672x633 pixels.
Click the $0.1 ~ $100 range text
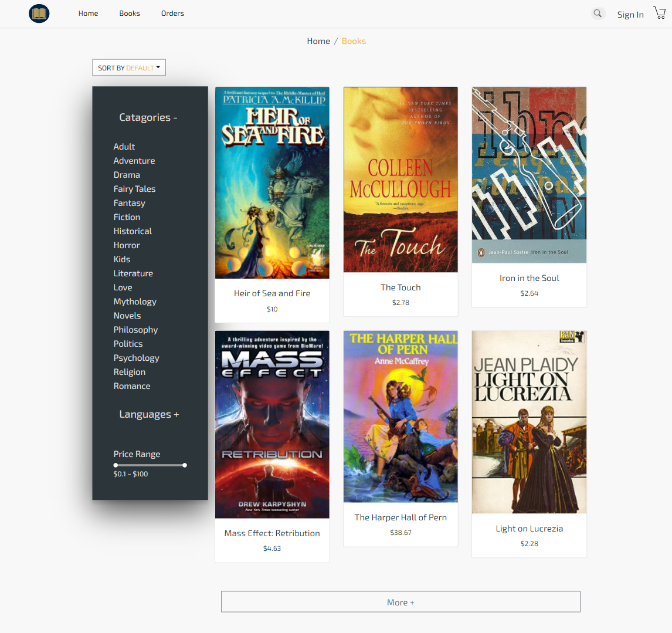coord(131,474)
